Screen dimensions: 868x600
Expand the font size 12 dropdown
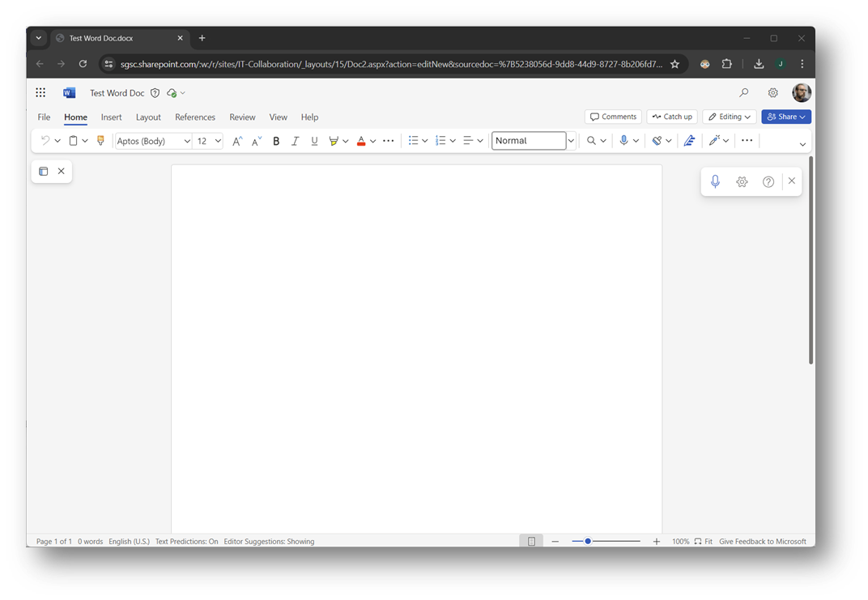pyautogui.click(x=218, y=141)
